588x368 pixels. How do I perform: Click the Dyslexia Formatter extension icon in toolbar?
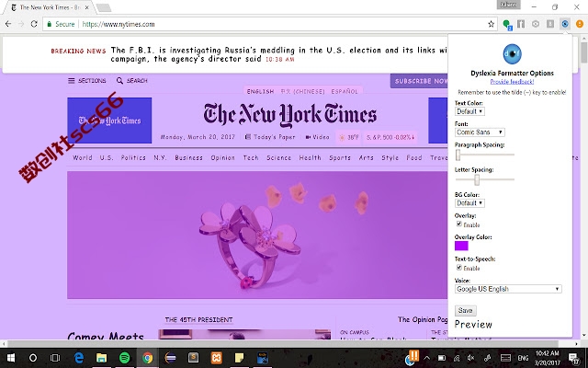[565, 24]
